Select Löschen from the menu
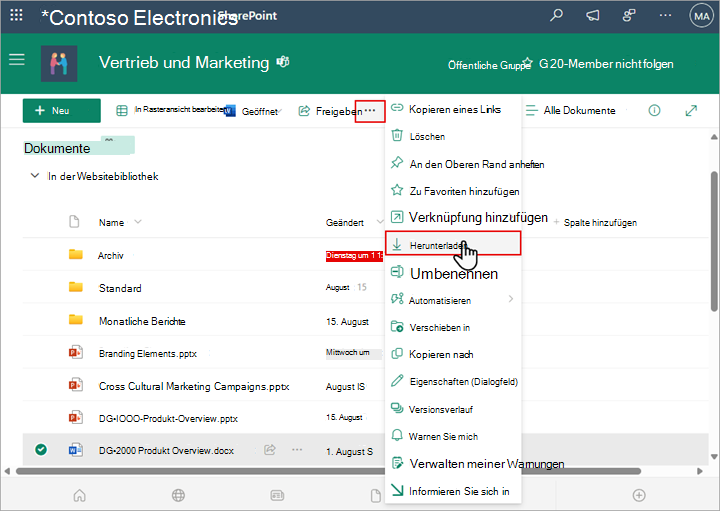Screen dimensions: 720x511 (x=453, y=136)
